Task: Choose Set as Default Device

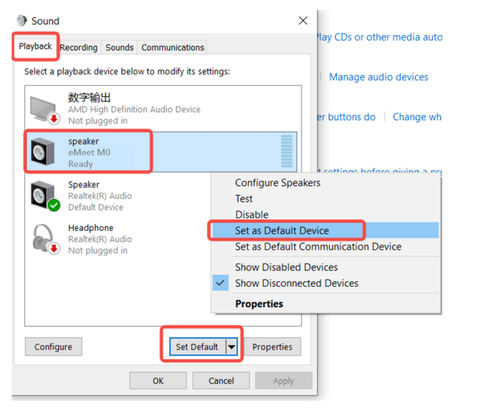Action: pos(282,230)
